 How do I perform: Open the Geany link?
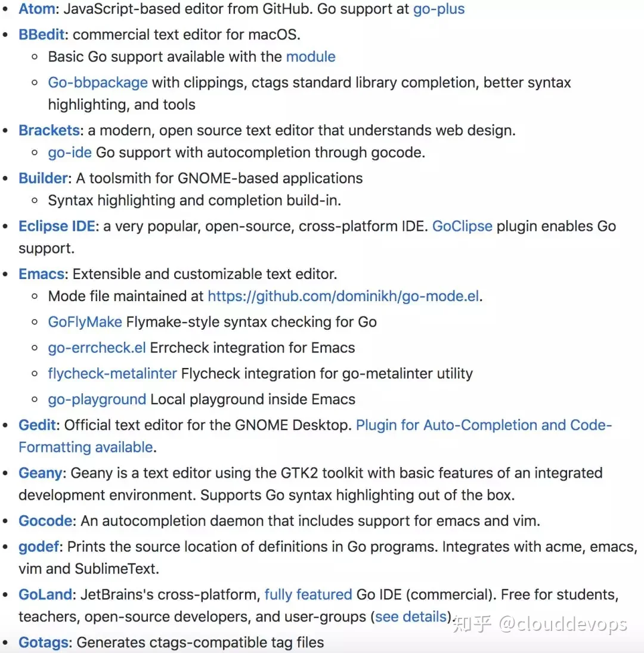point(41,473)
